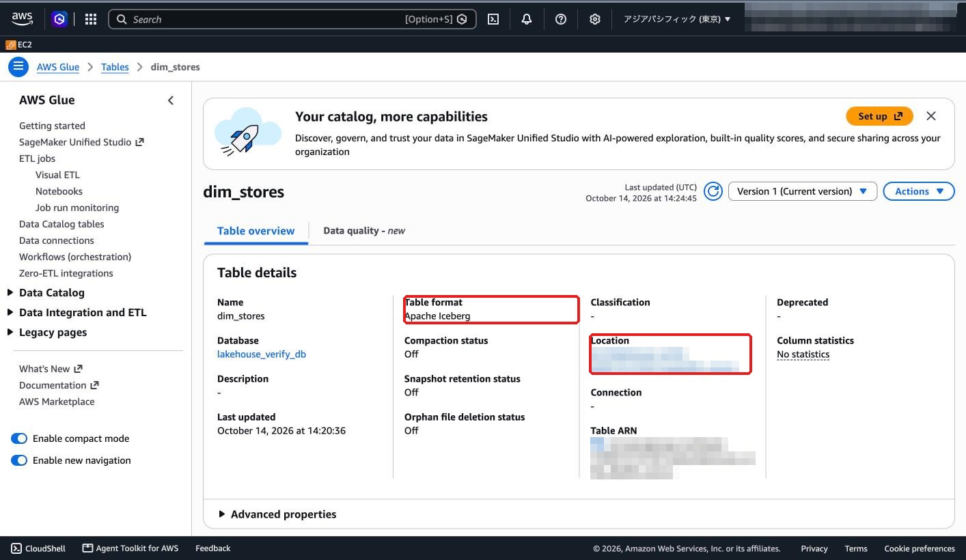Expand the Advanced properties section

[x=277, y=514]
